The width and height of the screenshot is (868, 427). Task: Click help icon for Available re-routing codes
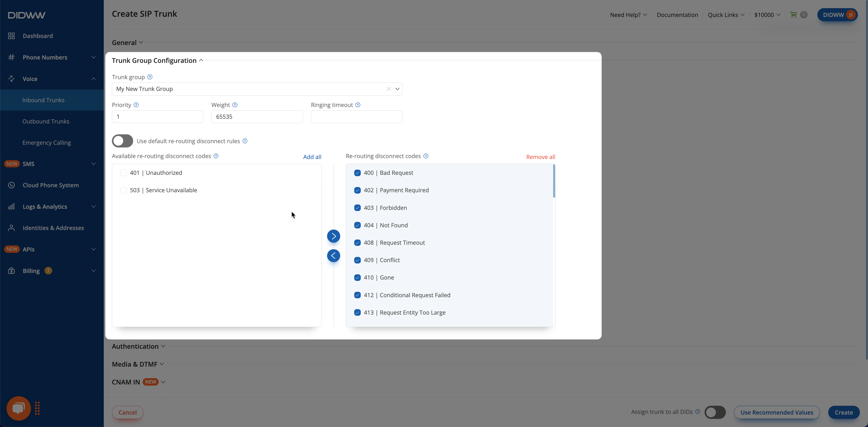[216, 156]
